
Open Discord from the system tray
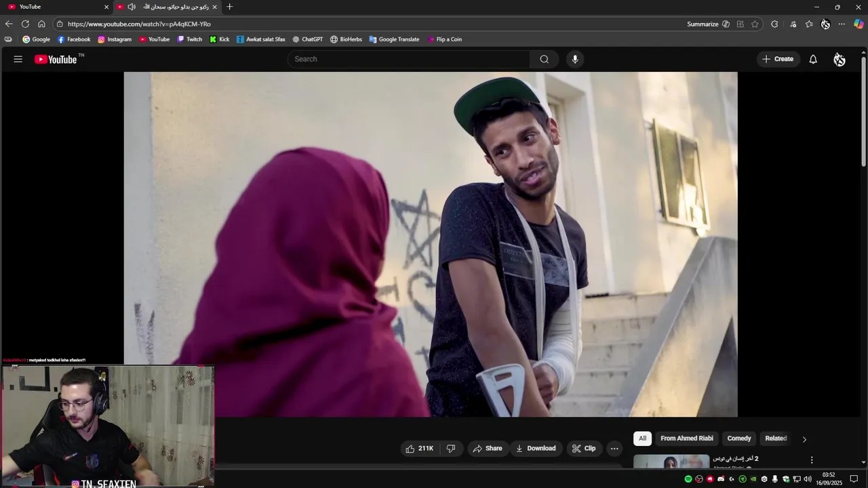pyautogui.click(x=721, y=479)
